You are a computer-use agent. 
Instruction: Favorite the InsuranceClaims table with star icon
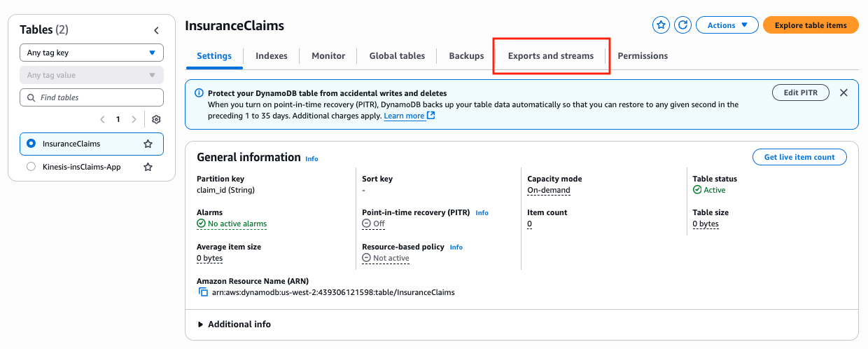[148, 144]
